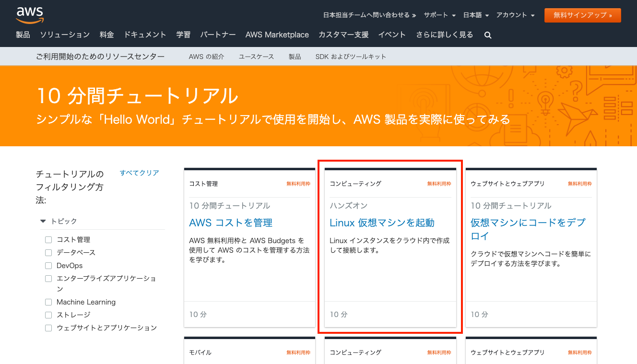This screenshot has height=364, width=637.
Task: Expand the アカウント dropdown
Action: (515, 15)
